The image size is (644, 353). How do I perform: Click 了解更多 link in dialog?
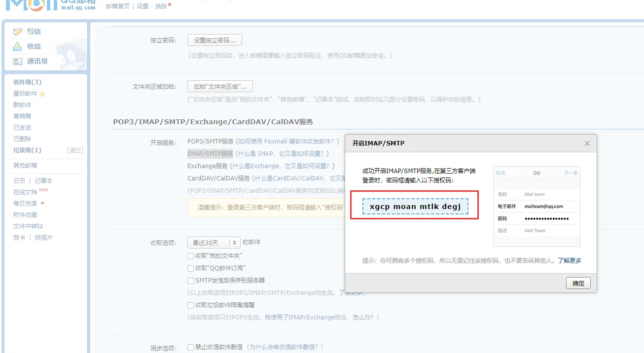[x=570, y=261]
